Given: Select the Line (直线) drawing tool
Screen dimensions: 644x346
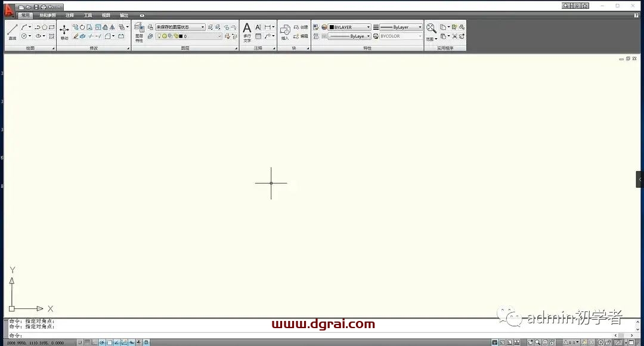Looking at the screenshot, I should (x=13, y=32).
